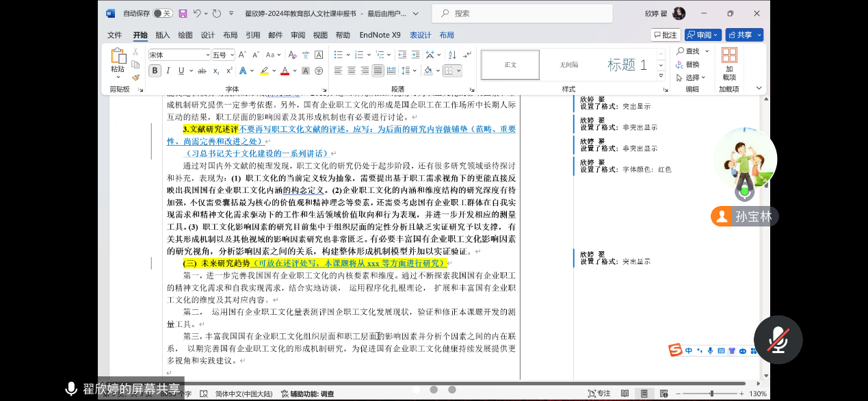Image resolution: width=868 pixels, height=401 pixels.
Task: Click the center alignment icon
Action: 352,70
